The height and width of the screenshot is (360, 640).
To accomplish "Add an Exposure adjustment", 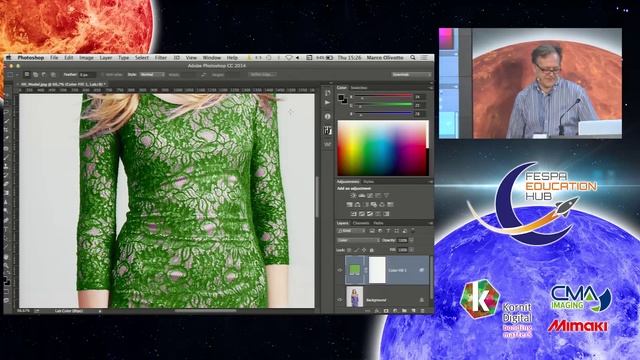I will pos(378,196).
